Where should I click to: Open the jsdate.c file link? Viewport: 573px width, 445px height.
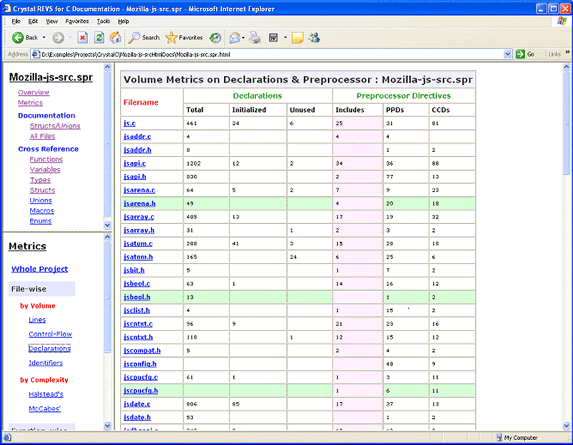coord(137,404)
